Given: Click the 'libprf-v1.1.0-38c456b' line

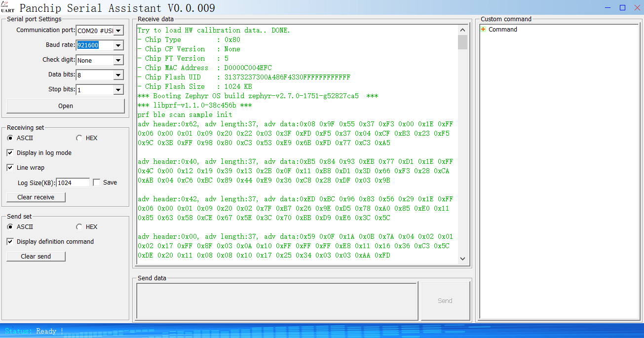Looking at the screenshot, I should coord(195,105).
